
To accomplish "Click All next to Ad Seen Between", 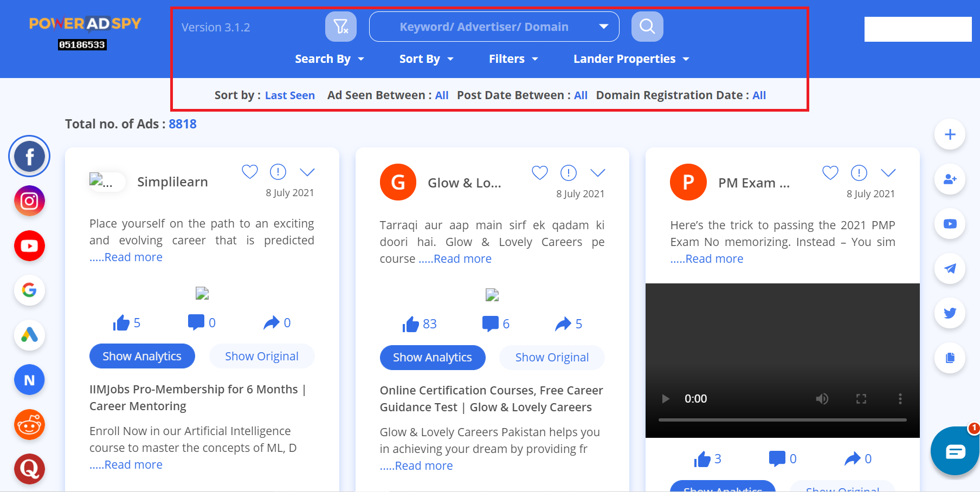I will [x=442, y=95].
